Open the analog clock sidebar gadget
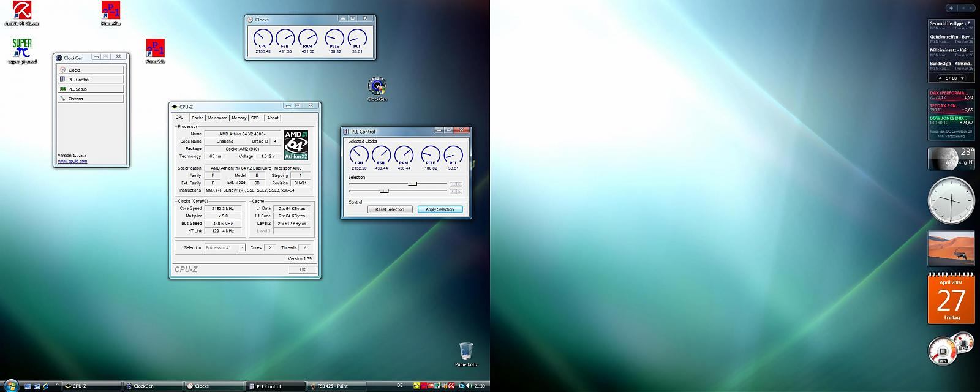 pos(951,201)
